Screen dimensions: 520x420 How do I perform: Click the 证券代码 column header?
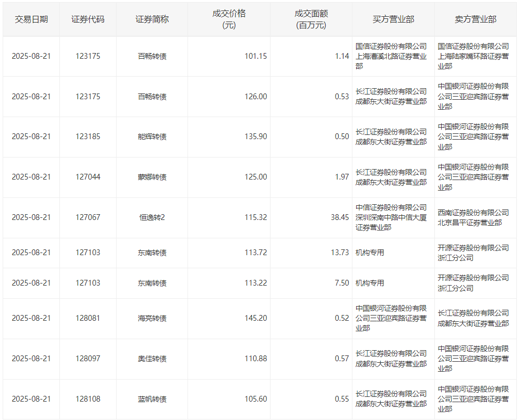point(88,19)
